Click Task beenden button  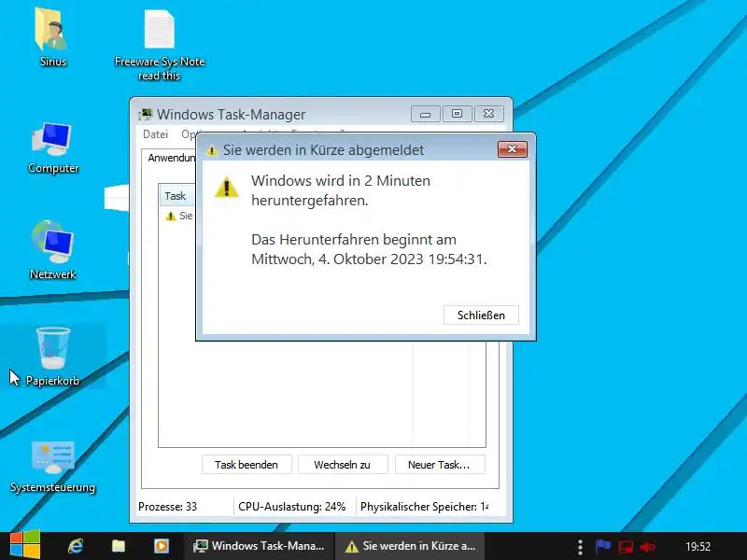click(x=247, y=465)
